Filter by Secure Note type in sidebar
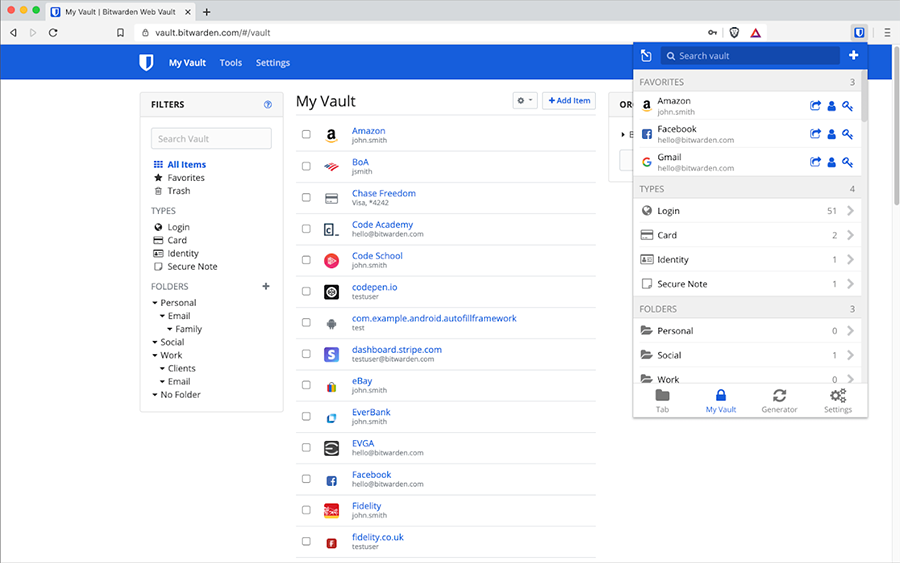 tap(192, 266)
